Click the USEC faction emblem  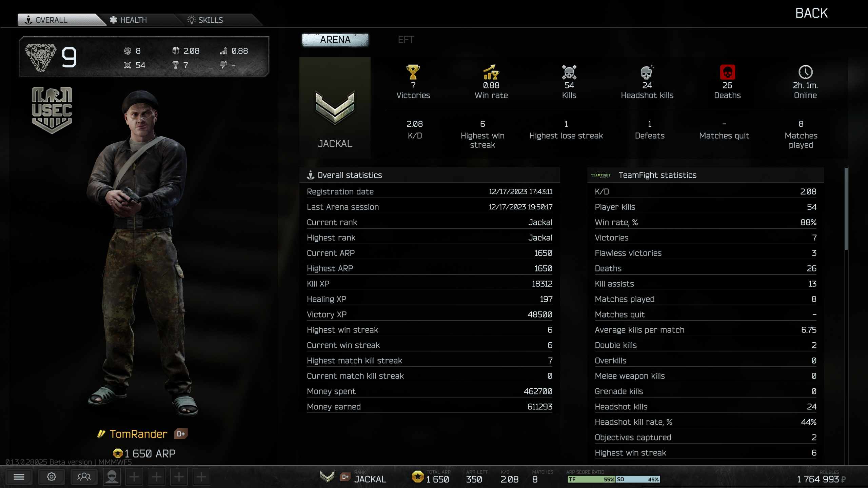pyautogui.click(x=52, y=110)
